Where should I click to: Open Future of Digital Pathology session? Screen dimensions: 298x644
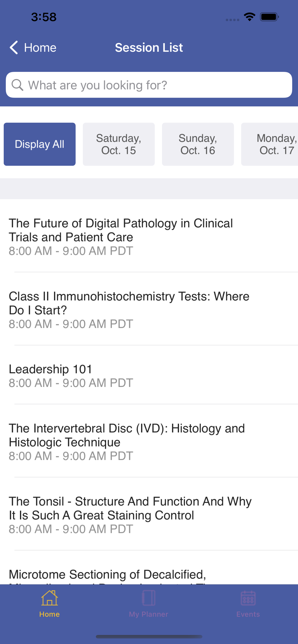coord(149,236)
